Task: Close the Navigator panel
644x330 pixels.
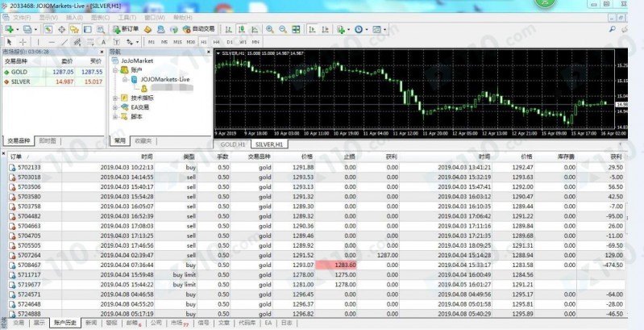Action: tap(207, 52)
